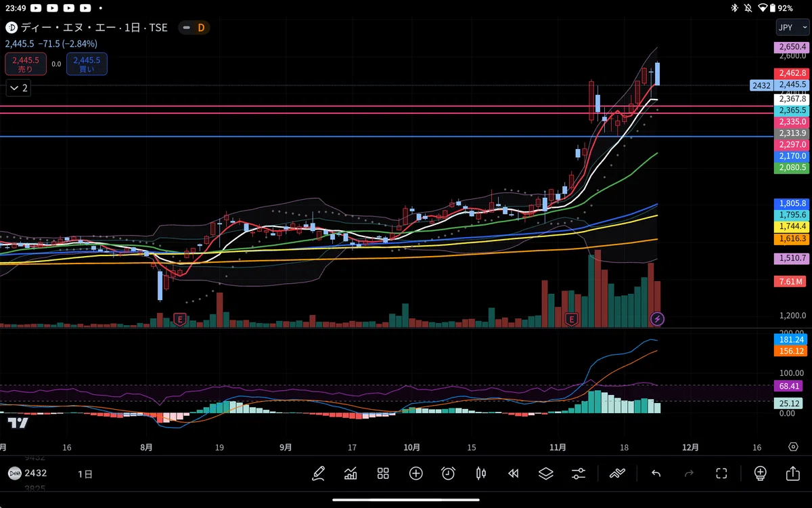Tap the 1,795.6 price label

(792, 215)
